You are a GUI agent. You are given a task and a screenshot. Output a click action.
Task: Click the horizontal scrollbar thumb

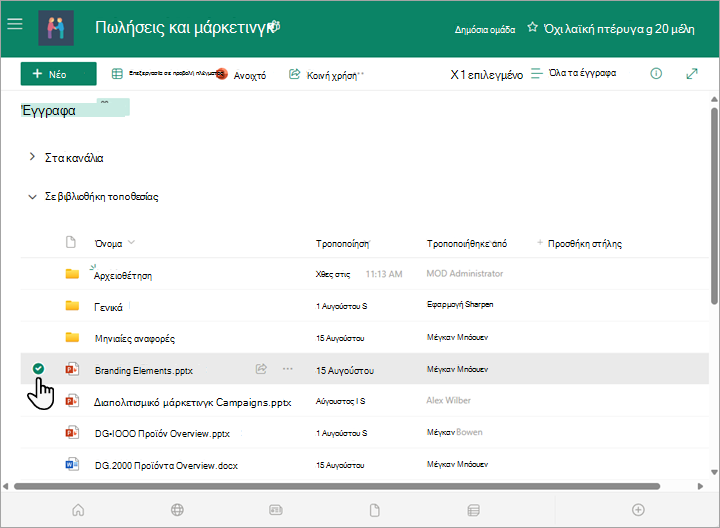pyautogui.click(x=337, y=486)
